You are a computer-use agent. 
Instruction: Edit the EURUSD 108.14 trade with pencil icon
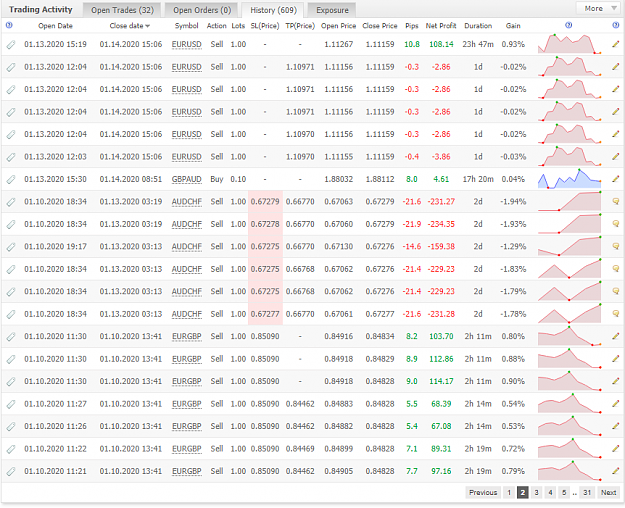point(616,44)
